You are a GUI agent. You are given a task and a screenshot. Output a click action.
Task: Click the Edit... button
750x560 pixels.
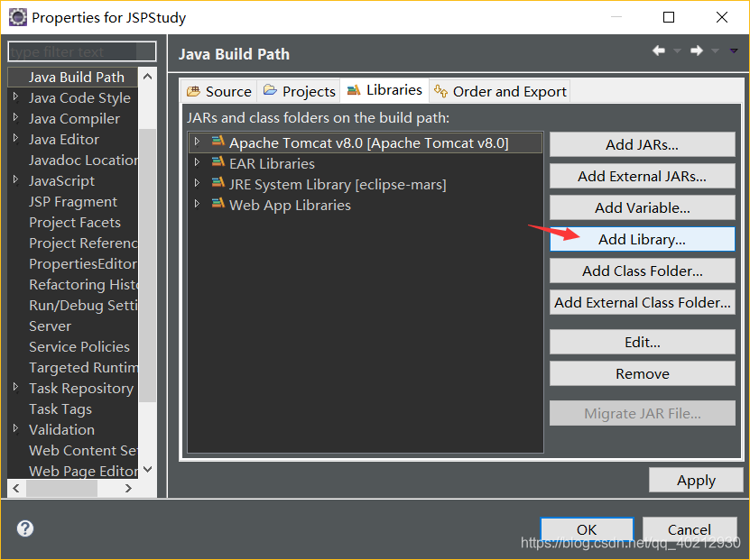[642, 342]
